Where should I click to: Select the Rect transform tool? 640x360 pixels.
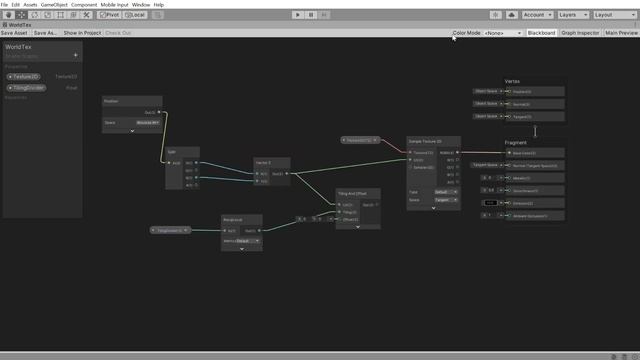point(60,15)
